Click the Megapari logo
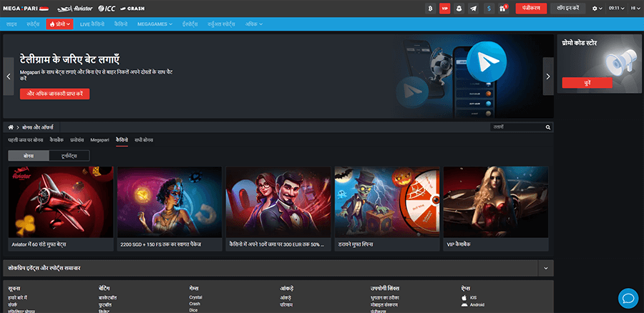This screenshot has height=313, width=644. pos(26,8)
